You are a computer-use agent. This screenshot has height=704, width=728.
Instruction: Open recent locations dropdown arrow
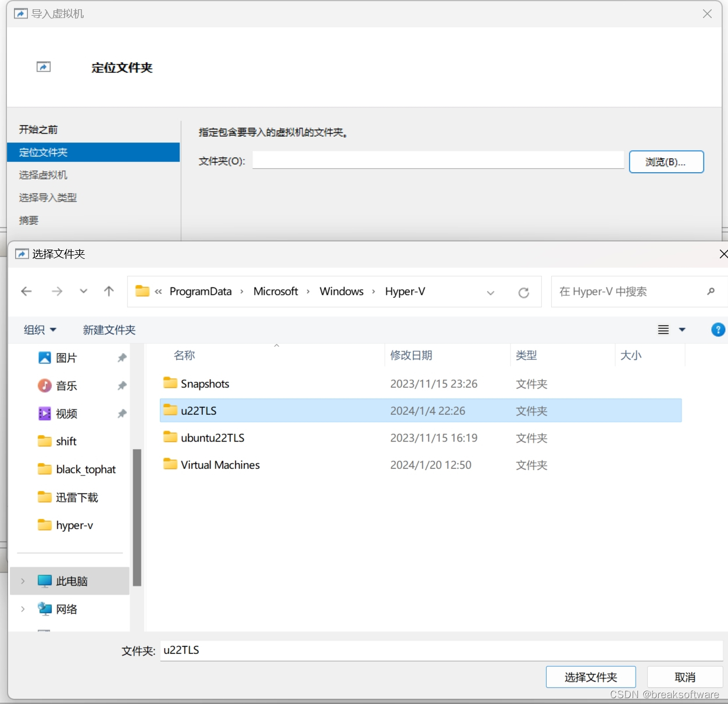click(84, 291)
